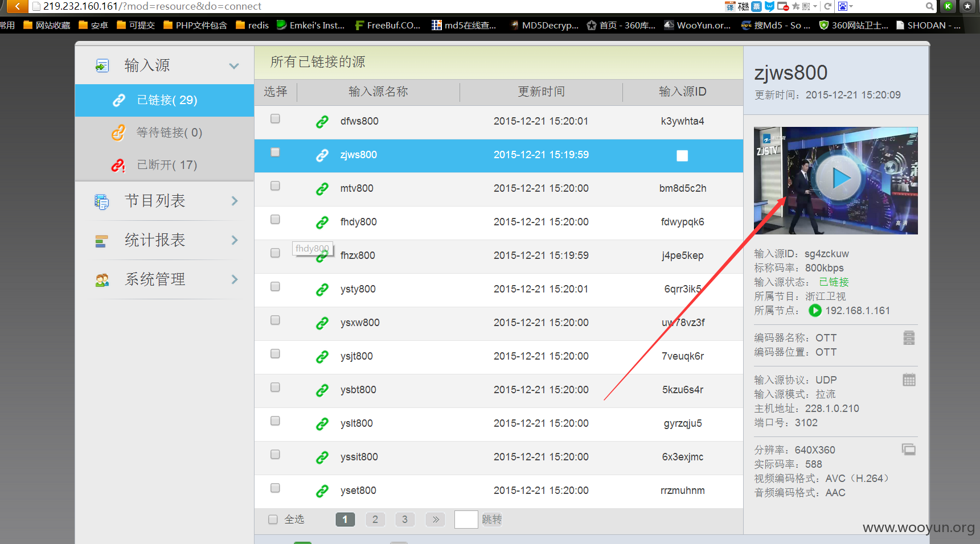Select the 已链接(29) tab
This screenshot has width=980, height=544.
(165, 100)
